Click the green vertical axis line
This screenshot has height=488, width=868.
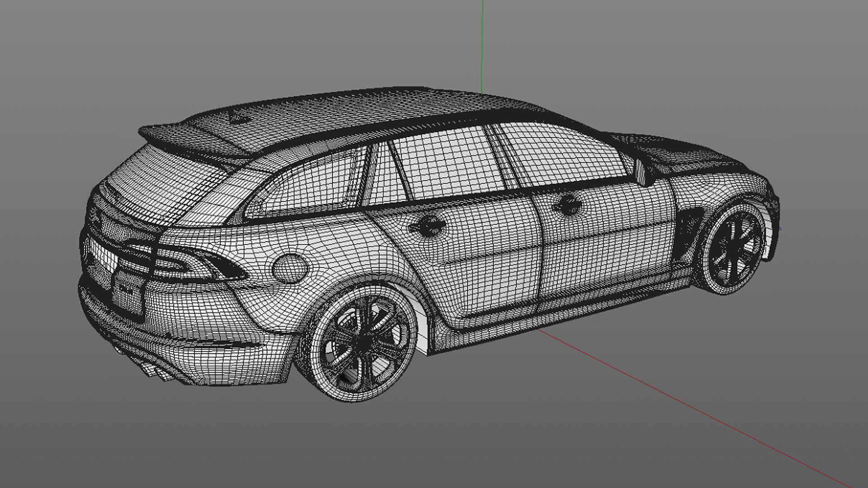482,45
